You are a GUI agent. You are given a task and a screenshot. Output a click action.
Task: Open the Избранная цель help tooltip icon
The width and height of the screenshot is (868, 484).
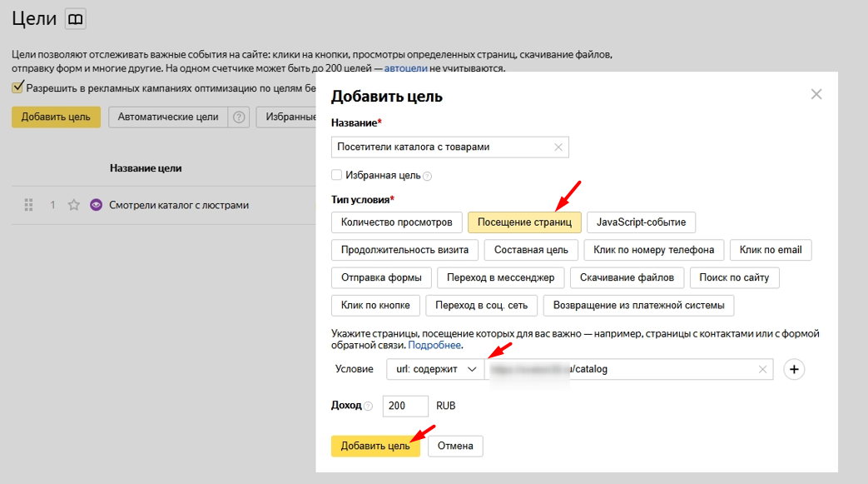click(x=427, y=177)
